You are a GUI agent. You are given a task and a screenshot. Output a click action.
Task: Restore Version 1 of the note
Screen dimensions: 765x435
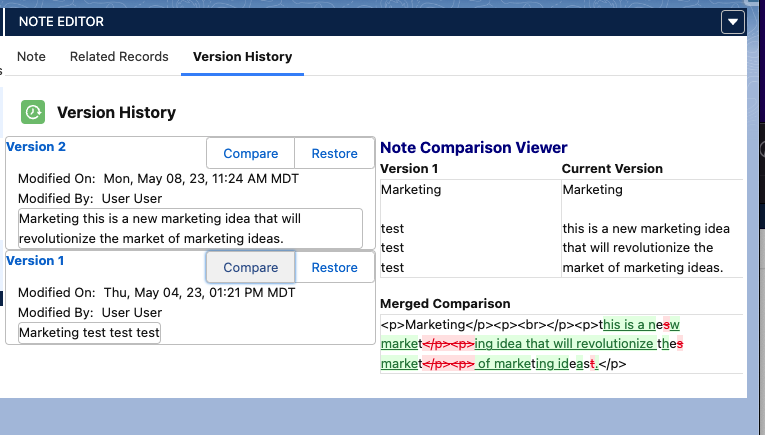(334, 267)
